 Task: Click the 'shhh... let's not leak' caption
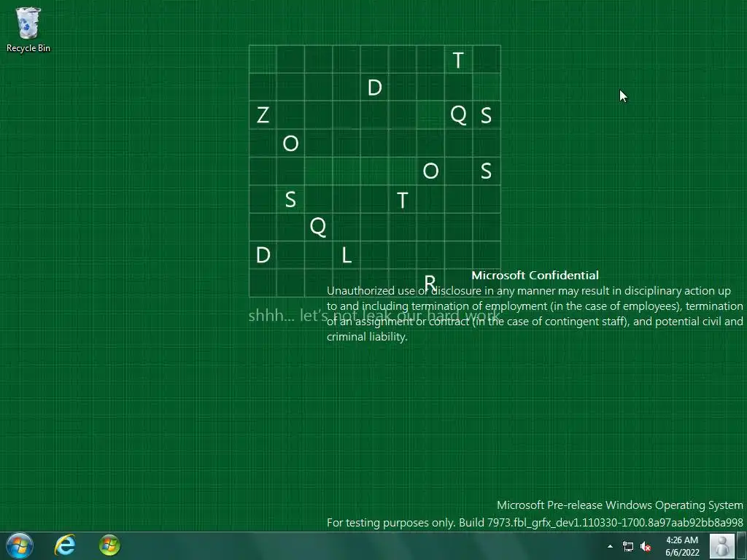pyautogui.click(x=374, y=316)
